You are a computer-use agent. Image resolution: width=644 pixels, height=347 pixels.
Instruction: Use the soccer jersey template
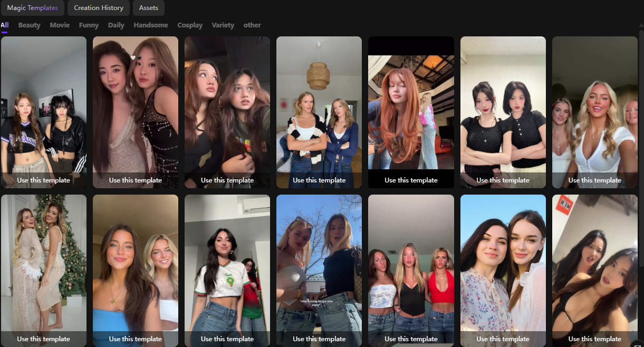click(x=227, y=339)
